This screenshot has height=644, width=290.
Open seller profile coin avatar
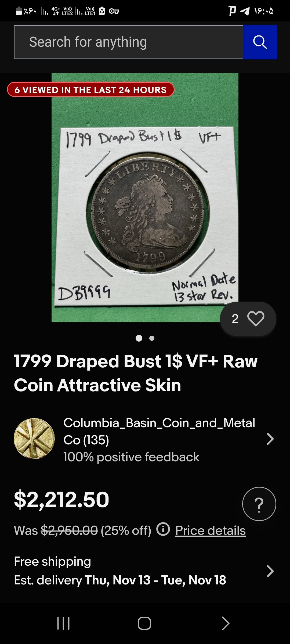[x=34, y=438]
